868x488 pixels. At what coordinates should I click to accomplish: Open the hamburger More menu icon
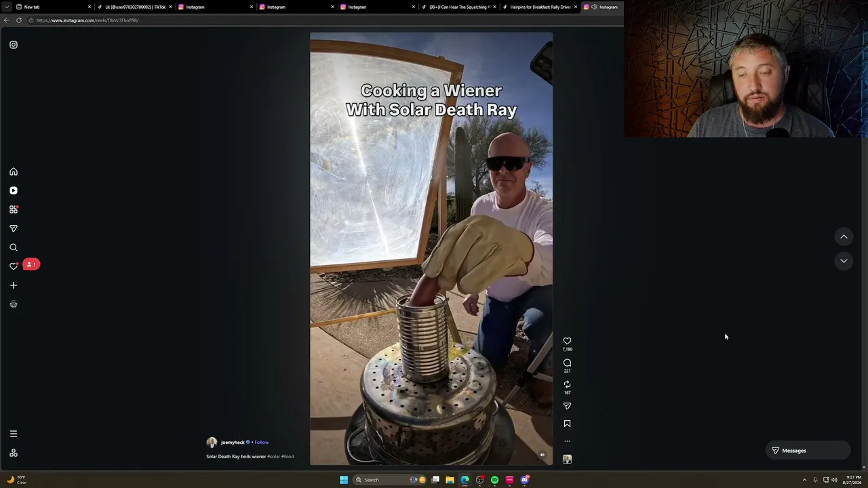click(x=14, y=434)
